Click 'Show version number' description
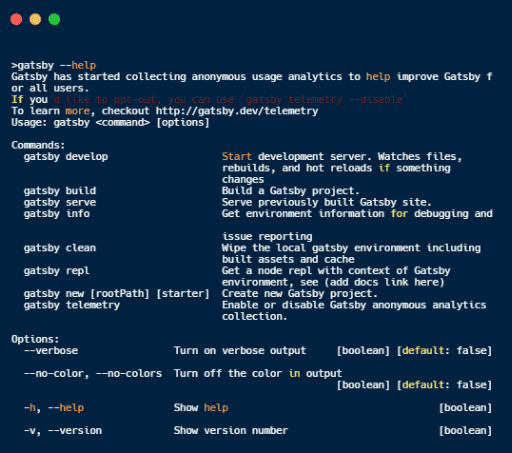Image resolution: width=512 pixels, height=453 pixels. (231, 431)
